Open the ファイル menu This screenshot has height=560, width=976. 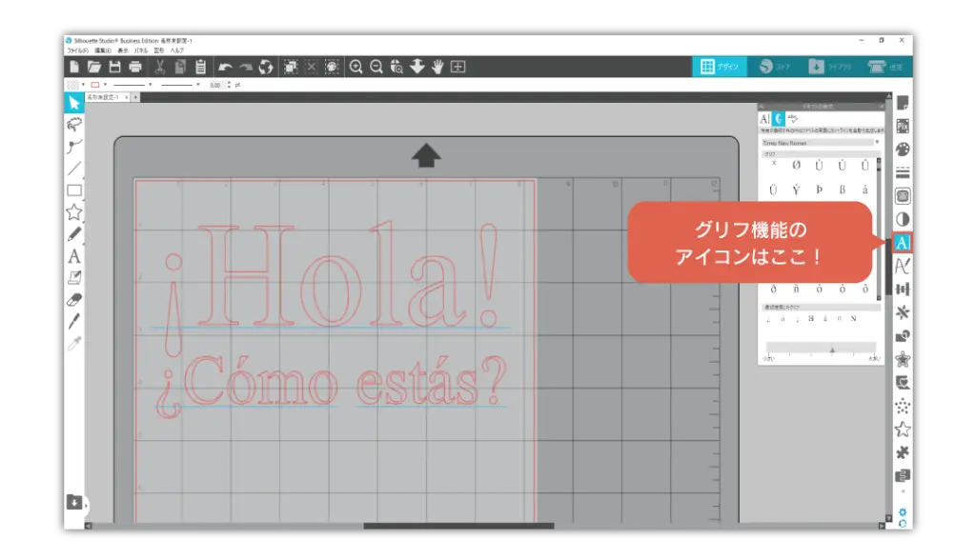click(x=75, y=50)
